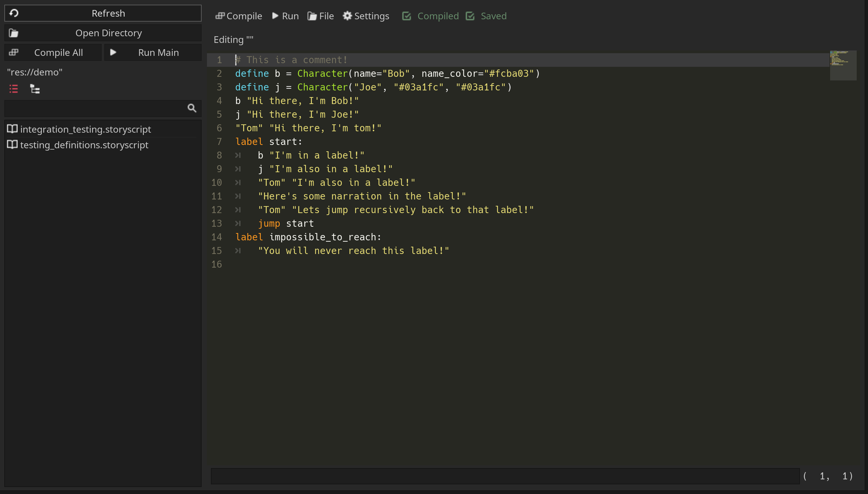Open Directory button
This screenshot has width=868, height=494.
(x=103, y=33)
